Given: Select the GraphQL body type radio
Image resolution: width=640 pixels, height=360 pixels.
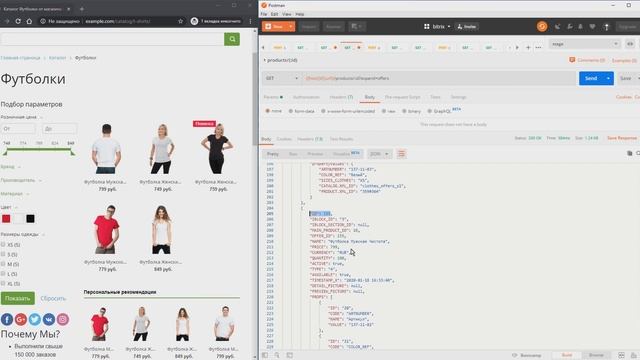Looking at the screenshot, I should (429, 111).
